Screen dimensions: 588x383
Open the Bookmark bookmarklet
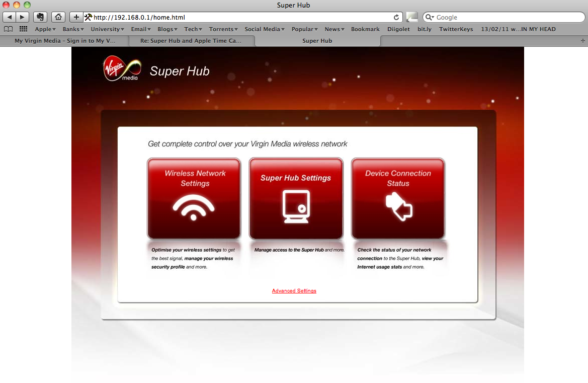[365, 29]
